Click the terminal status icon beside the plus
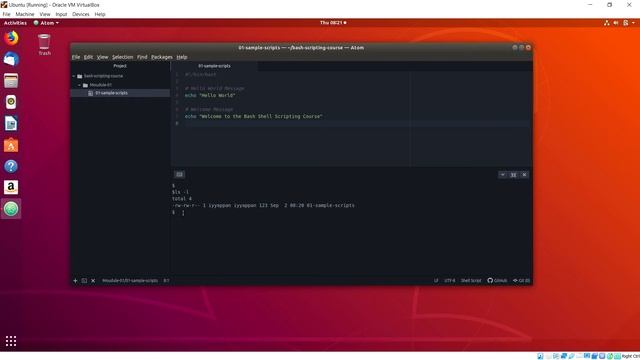Screen dimensions: 640x360 click(x=84, y=281)
